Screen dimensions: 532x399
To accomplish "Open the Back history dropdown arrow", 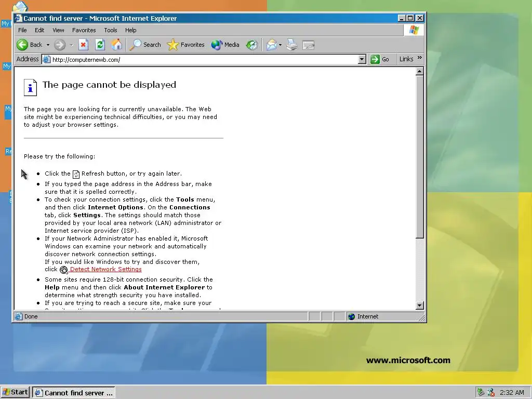I will pos(48,45).
